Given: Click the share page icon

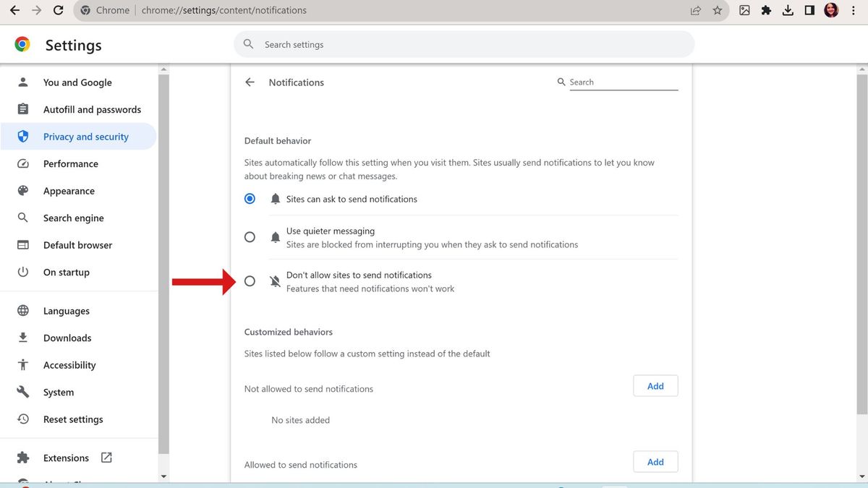Looking at the screenshot, I should tap(696, 10).
